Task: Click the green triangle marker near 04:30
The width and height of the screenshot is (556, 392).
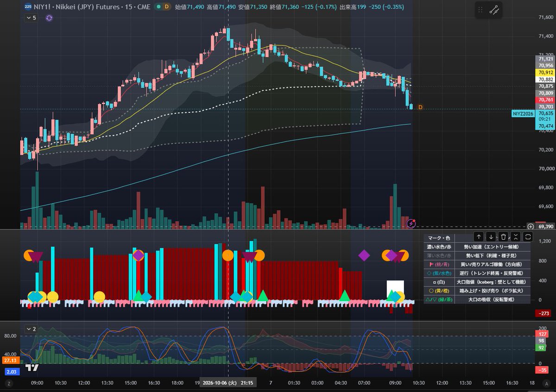Action: pyautogui.click(x=344, y=295)
